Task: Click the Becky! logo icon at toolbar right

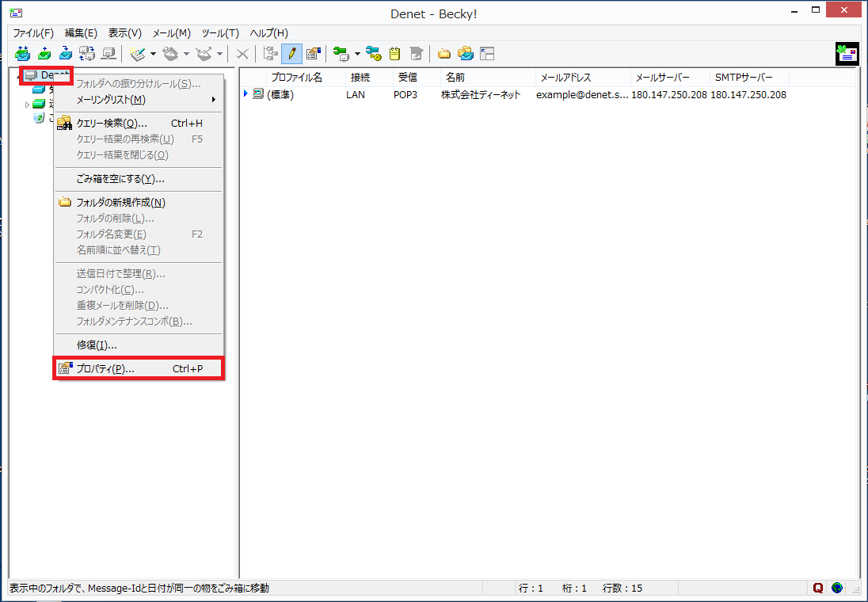Action: [847, 54]
